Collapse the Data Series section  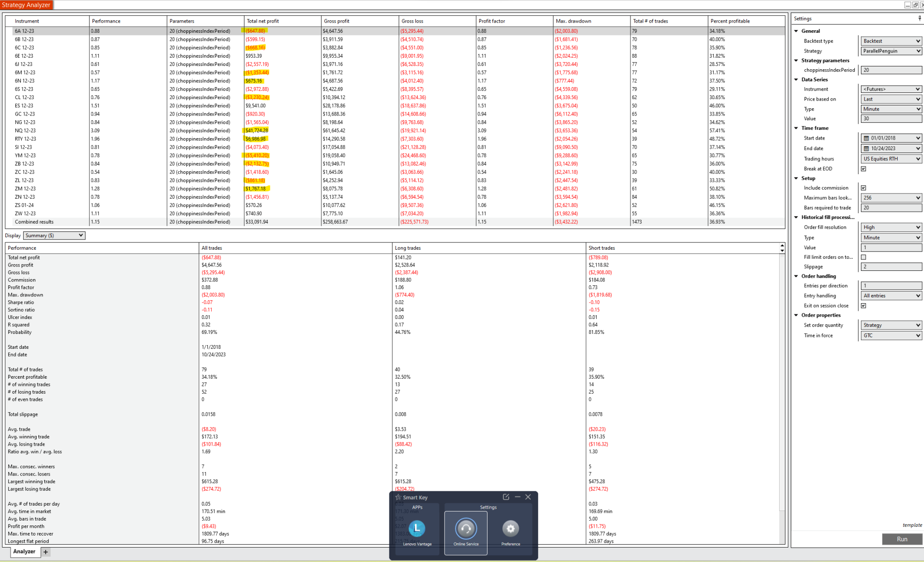click(x=796, y=80)
